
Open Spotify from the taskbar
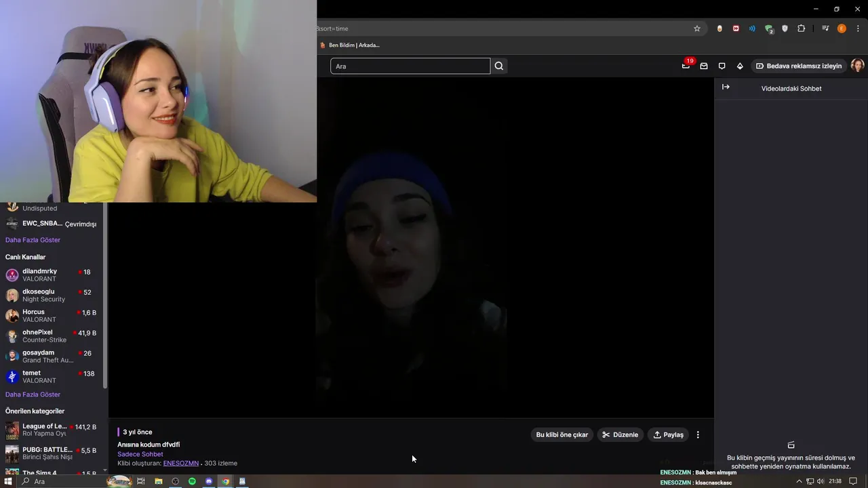pos(192,481)
